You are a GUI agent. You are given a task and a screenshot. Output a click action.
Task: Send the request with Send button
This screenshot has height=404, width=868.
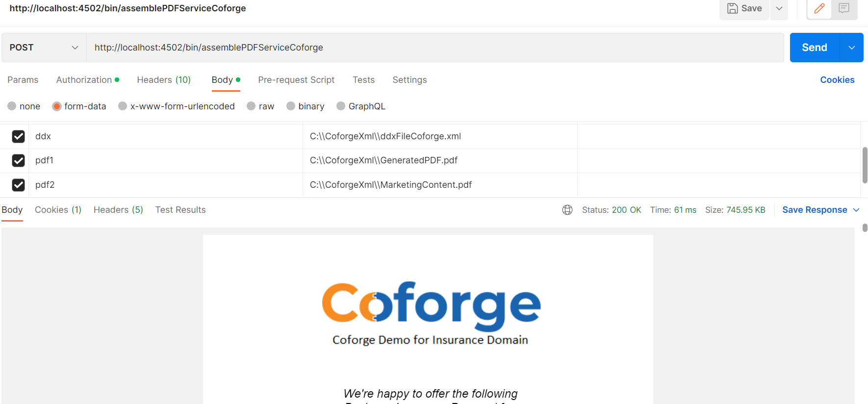pos(815,48)
